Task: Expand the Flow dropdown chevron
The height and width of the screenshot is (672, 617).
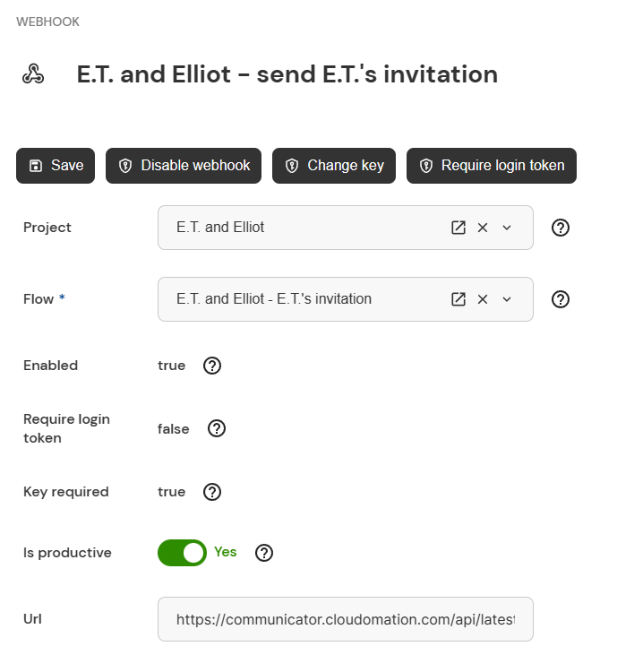Action: point(507,299)
